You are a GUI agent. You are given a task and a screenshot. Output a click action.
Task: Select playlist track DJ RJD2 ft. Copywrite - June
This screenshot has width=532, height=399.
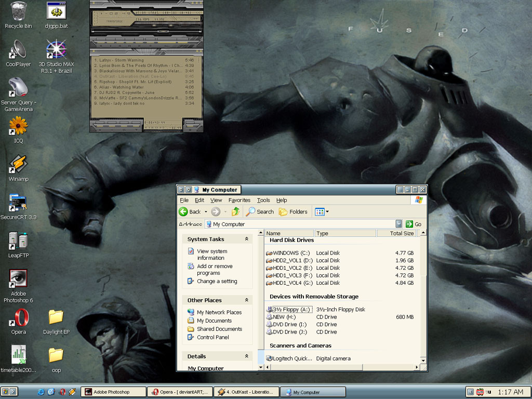click(144, 92)
